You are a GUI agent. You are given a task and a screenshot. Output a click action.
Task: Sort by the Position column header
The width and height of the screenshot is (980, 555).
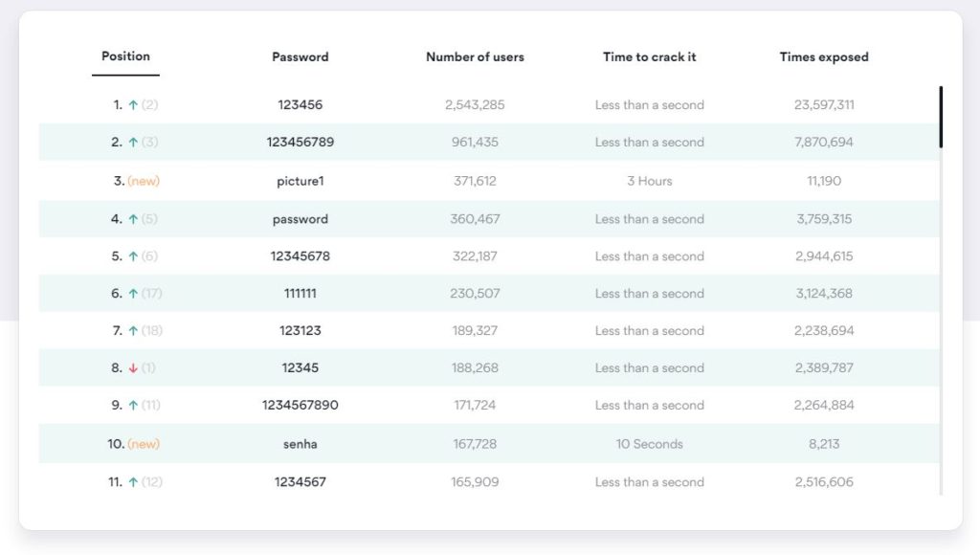(125, 56)
